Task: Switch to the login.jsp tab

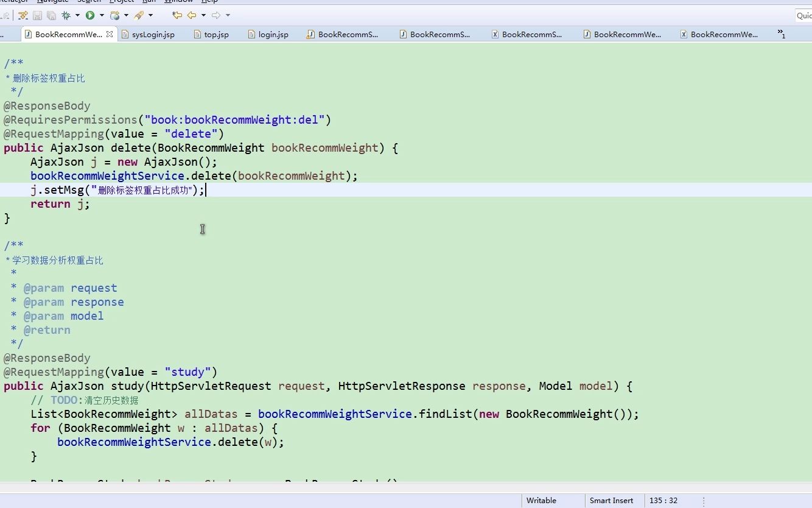Action: [x=268, y=35]
